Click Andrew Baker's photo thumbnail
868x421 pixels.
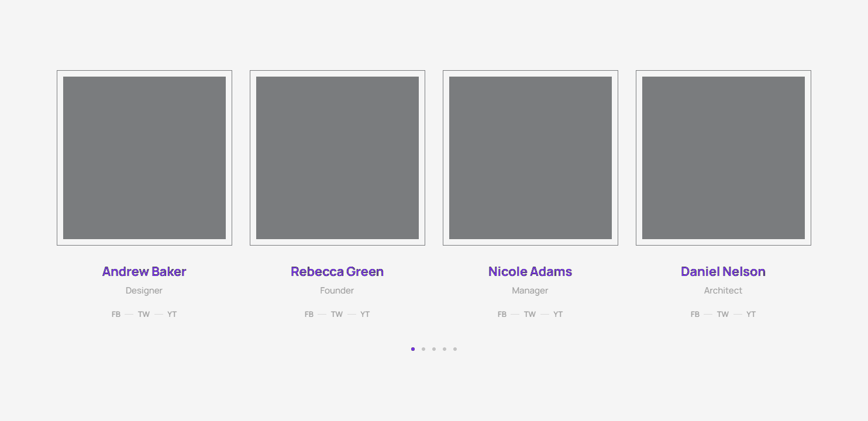point(144,158)
